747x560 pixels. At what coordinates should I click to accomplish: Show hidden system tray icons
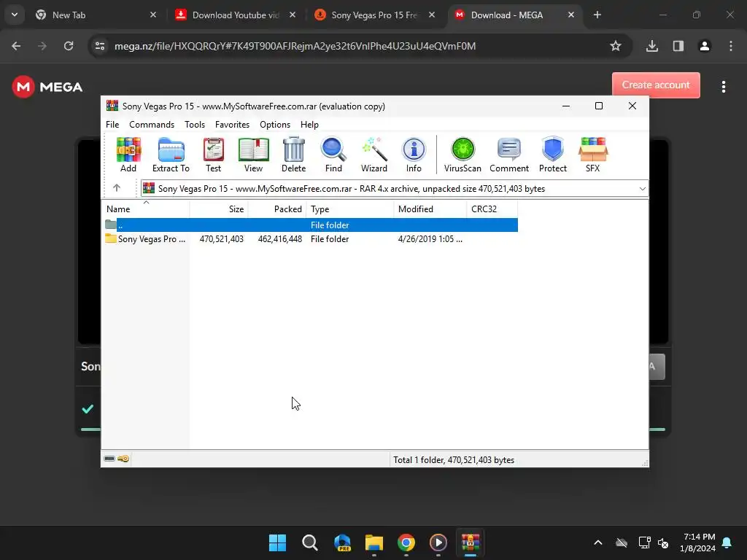click(x=598, y=542)
